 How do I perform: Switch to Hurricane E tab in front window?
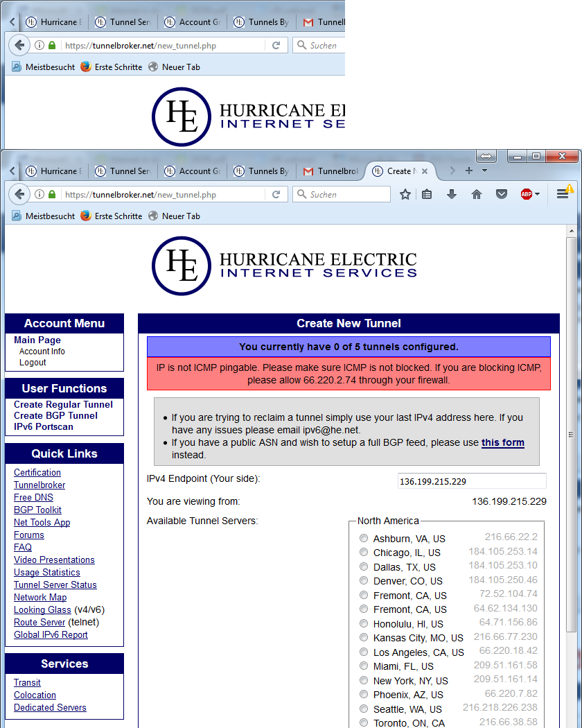point(53,171)
